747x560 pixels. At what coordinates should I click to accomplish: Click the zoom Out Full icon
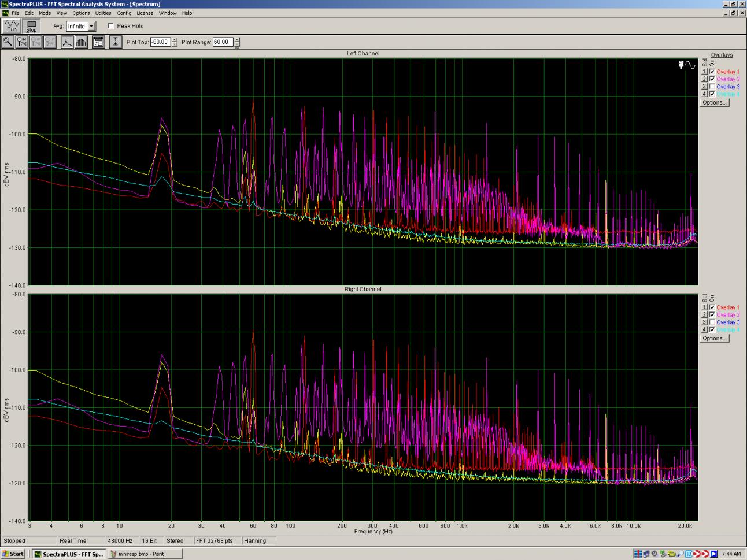[x=50, y=42]
